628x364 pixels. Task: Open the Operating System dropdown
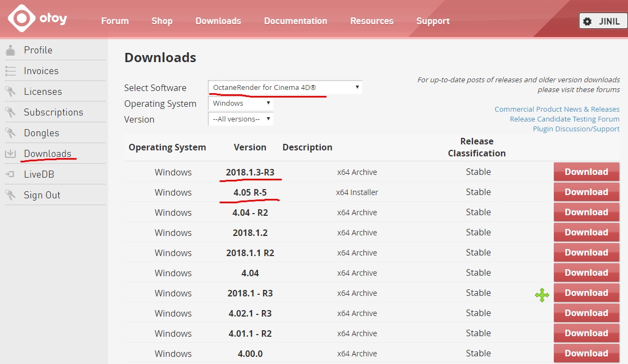point(241,103)
